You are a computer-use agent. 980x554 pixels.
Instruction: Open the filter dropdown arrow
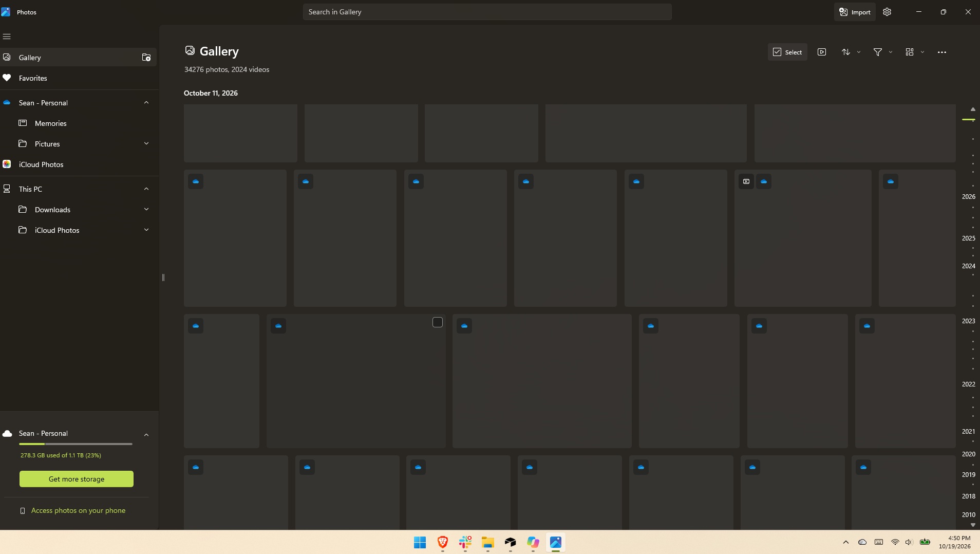click(891, 52)
